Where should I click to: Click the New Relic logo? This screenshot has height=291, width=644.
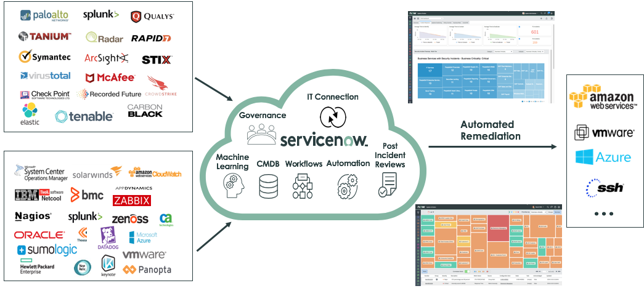(x=82, y=267)
